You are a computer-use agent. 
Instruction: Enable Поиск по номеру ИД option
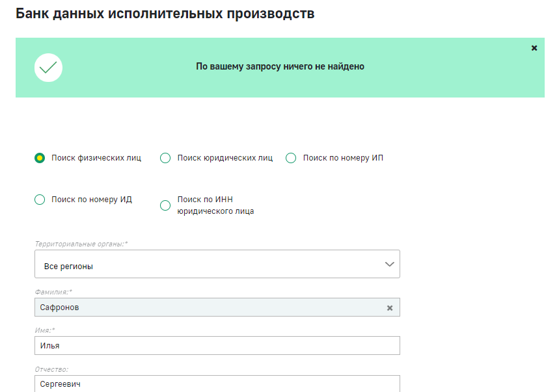coord(40,200)
